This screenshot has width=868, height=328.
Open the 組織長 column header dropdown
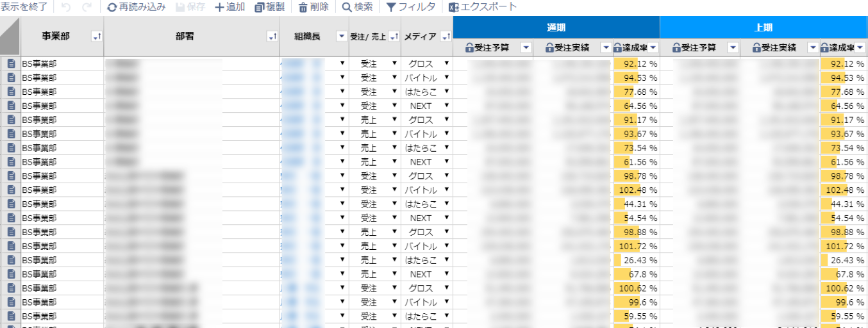[x=341, y=37]
